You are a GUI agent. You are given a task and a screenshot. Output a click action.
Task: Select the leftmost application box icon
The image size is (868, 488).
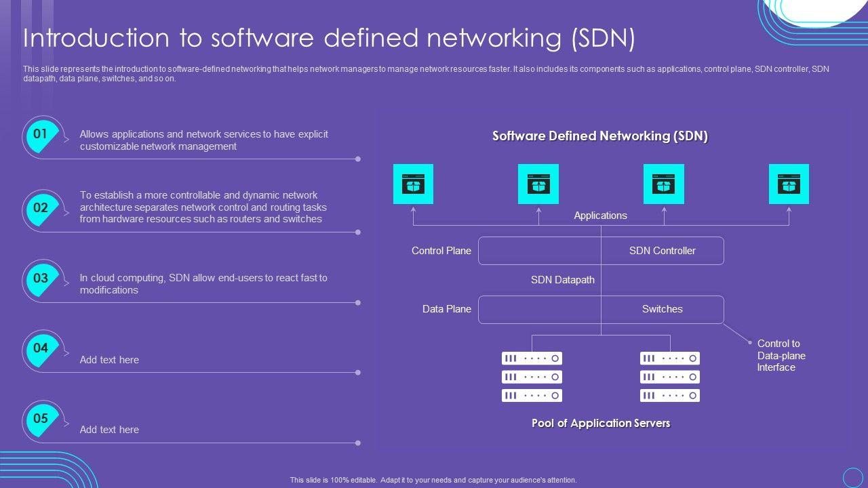pyautogui.click(x=413, y=184)
